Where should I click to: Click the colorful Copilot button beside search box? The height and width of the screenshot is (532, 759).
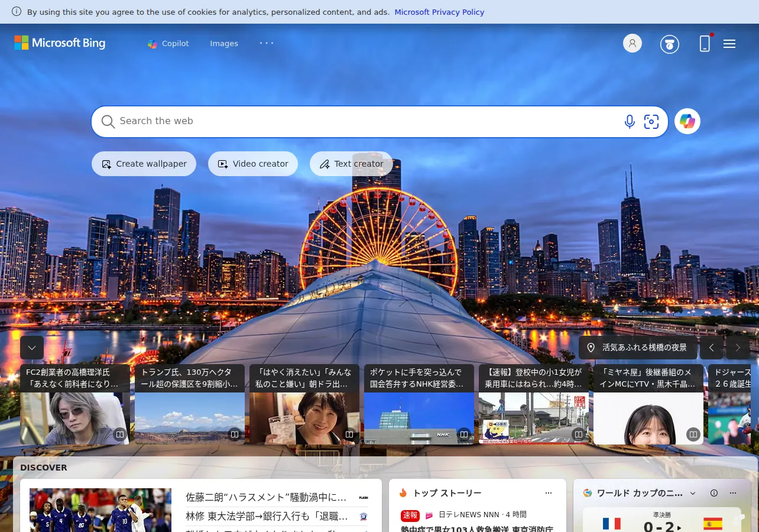pos(687,121)
